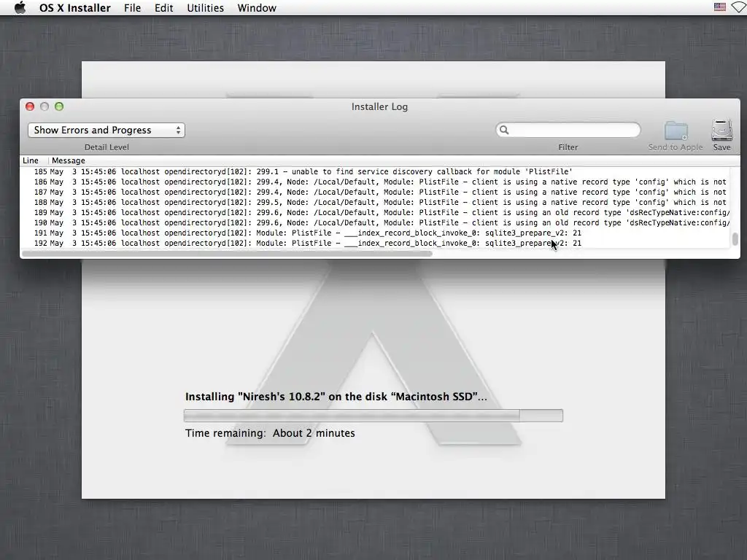Select log line 189
The width and height of the screenshot is (747, 560).
pyautogui.click(x=375, y=212)
